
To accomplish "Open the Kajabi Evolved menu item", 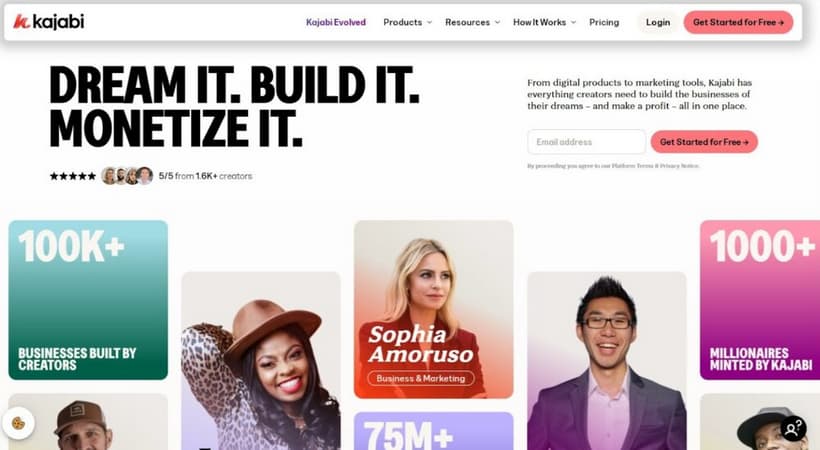I will [336, 22].
